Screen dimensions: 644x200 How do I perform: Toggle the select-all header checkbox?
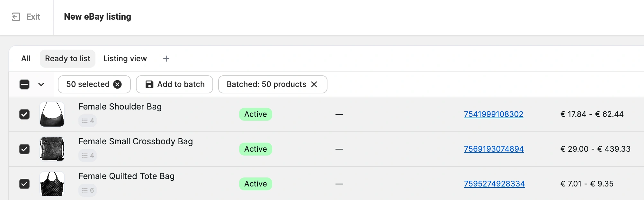pos(24,84)
